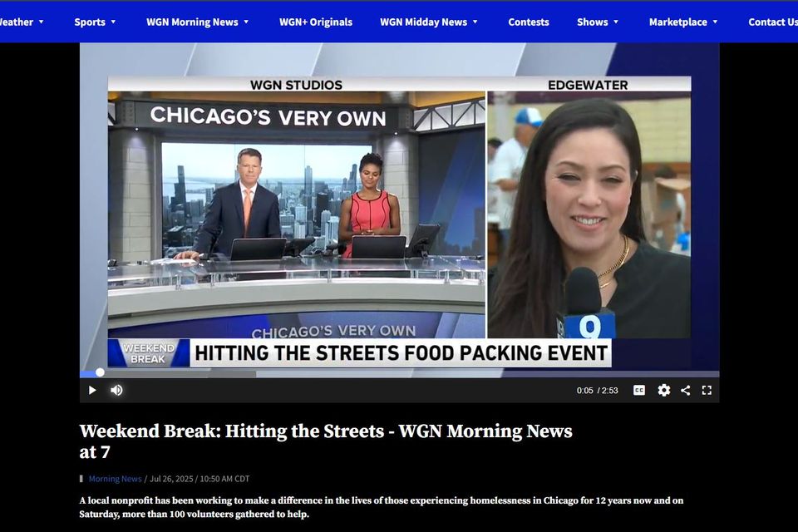This screenshot has height=532, width=798.
Task: Open the Marketplace dropdown
Action: tap(683, 22)
